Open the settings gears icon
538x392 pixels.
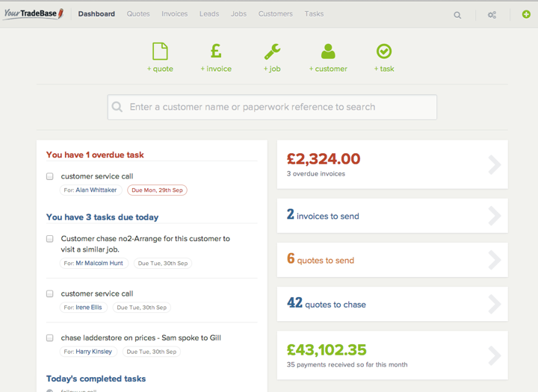click(492, 15)
